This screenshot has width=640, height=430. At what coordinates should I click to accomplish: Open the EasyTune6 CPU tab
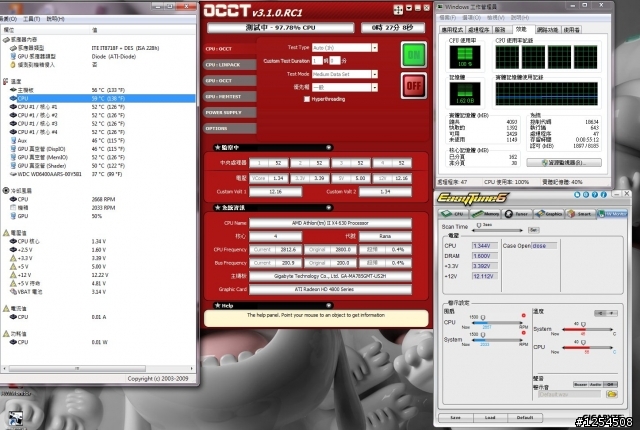(453, 214)
